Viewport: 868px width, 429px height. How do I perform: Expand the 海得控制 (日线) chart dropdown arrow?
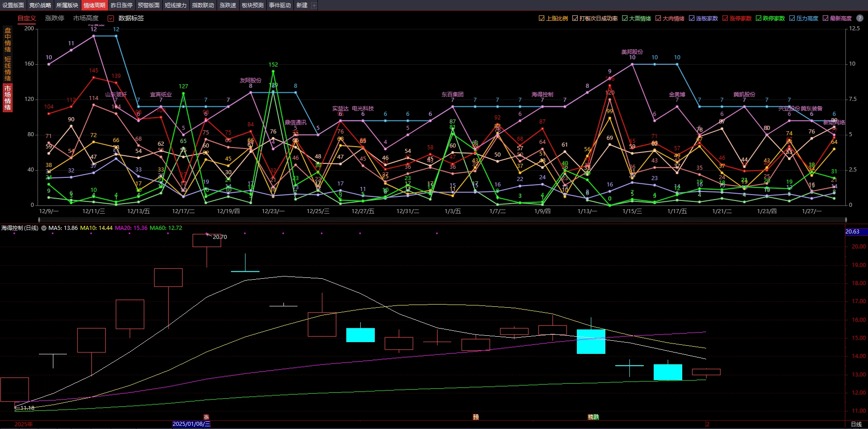tap(44, 228)
